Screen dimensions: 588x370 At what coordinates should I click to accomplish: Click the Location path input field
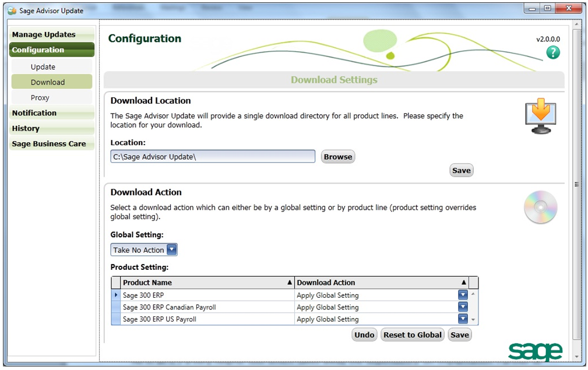pos(213,157)
